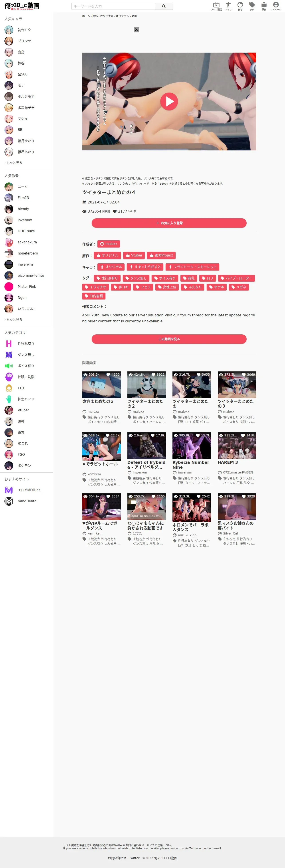Viewport: 285px width, 868px height.
Task: Open related author link mizuki_kirio
Action: click(187, 535)
